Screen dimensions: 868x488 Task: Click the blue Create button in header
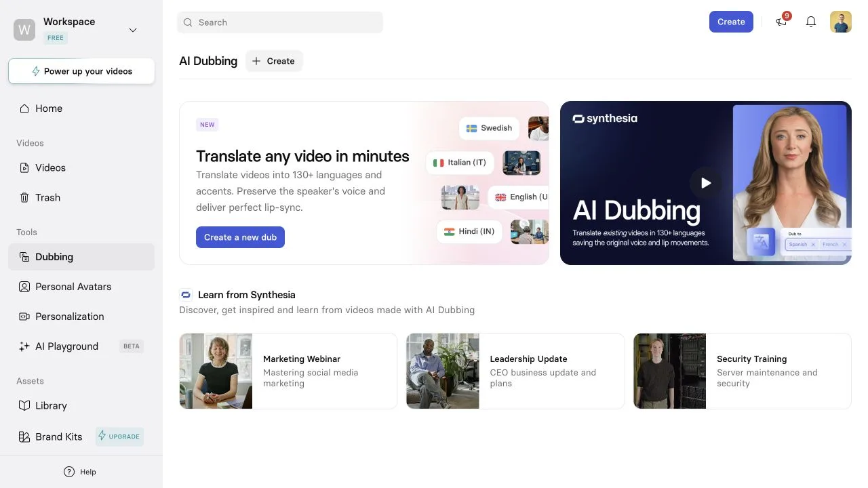[x=731, y=22]
